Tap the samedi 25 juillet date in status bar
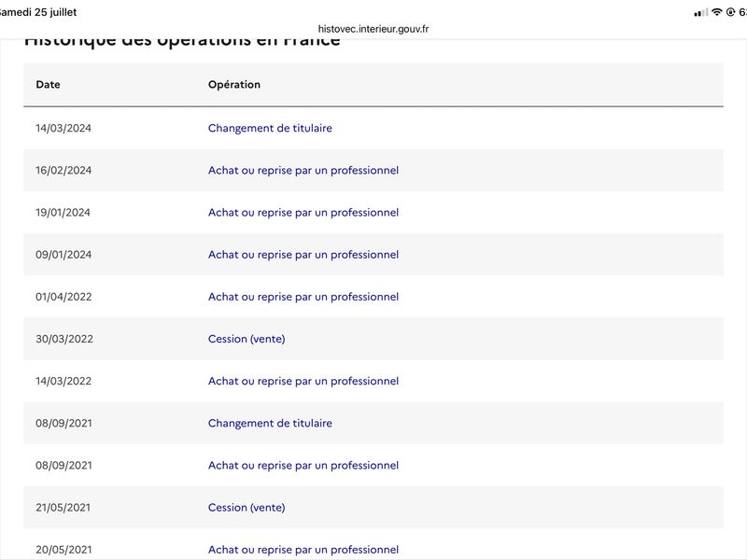Image resolution: width=747 pixels, height=560 pixels. click(38, 12)
